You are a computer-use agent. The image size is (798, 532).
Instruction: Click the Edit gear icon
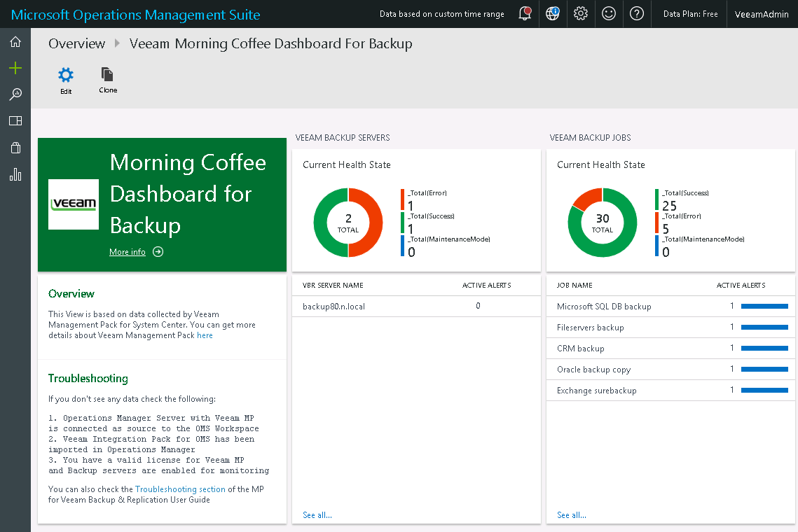pyautogui.click(x=66, y=76)
